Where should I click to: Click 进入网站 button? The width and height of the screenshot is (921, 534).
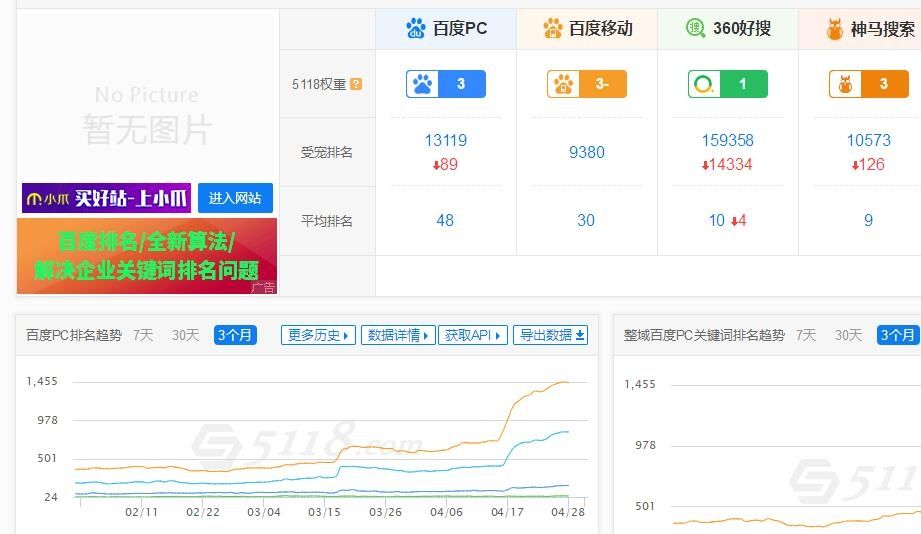(235, 198)
